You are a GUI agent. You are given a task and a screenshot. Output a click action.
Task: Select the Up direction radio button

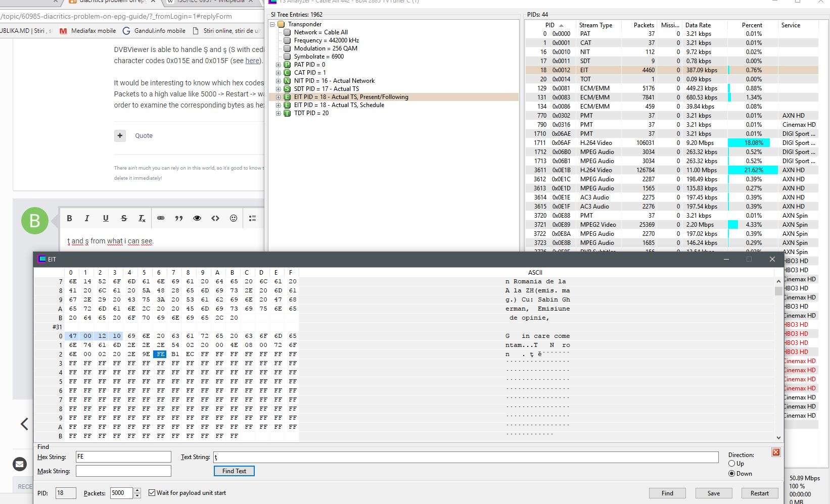tap(731, 464)
